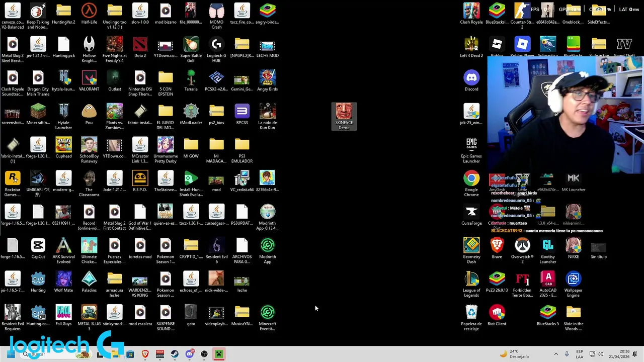644x362 pixels.
Task: Open the Fall Guys shortcut
Action: (63, 316)
